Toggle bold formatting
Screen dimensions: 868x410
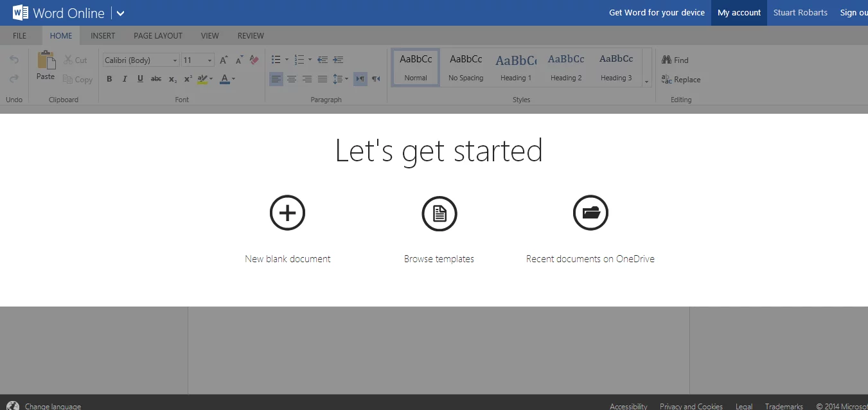(109, 79)
